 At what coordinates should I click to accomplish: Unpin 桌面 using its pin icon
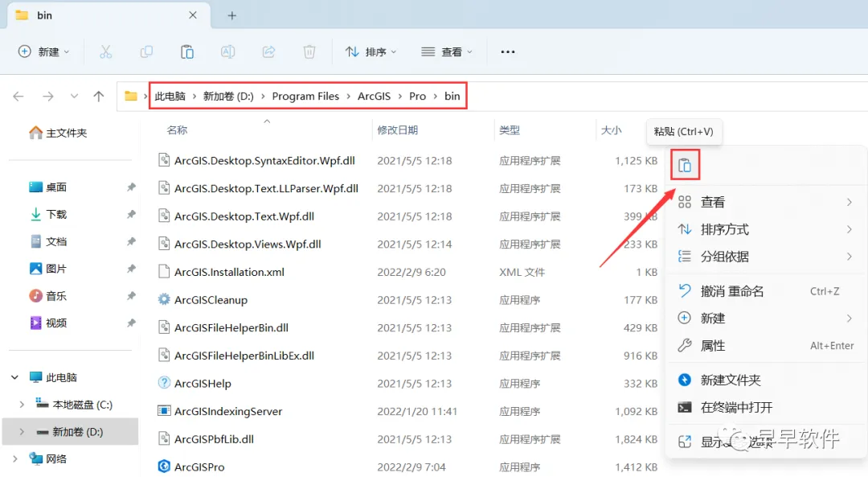pos(131,187)
